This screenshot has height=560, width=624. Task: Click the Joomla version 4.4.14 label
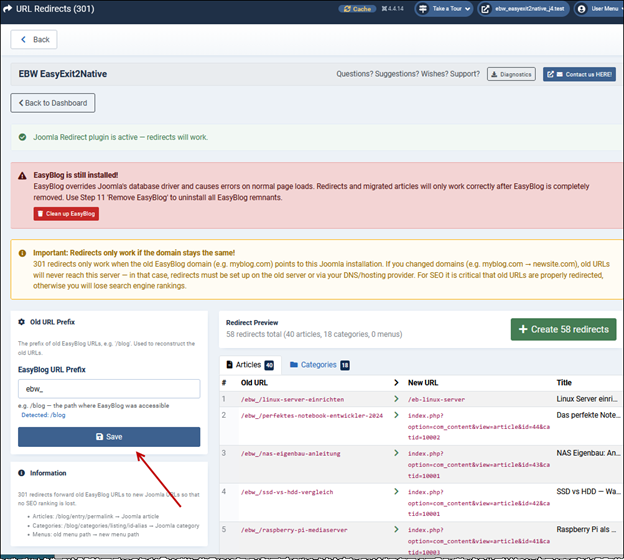point(392,8)
